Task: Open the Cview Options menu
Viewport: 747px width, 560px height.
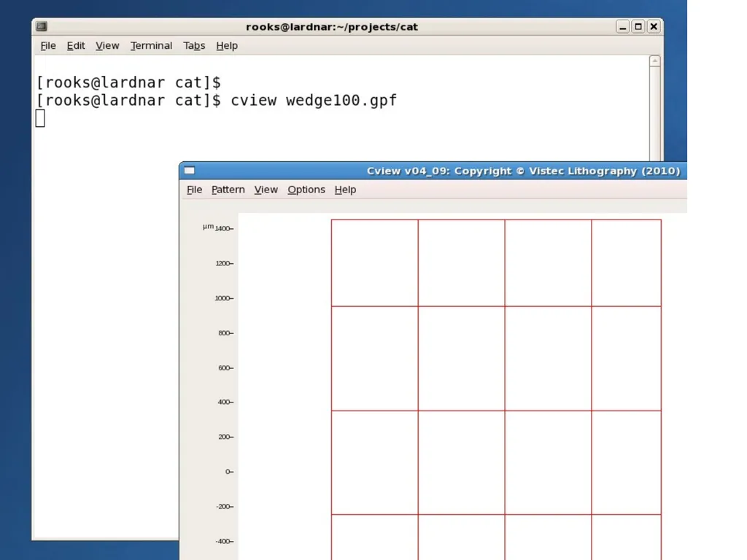Action: (306, 190)
